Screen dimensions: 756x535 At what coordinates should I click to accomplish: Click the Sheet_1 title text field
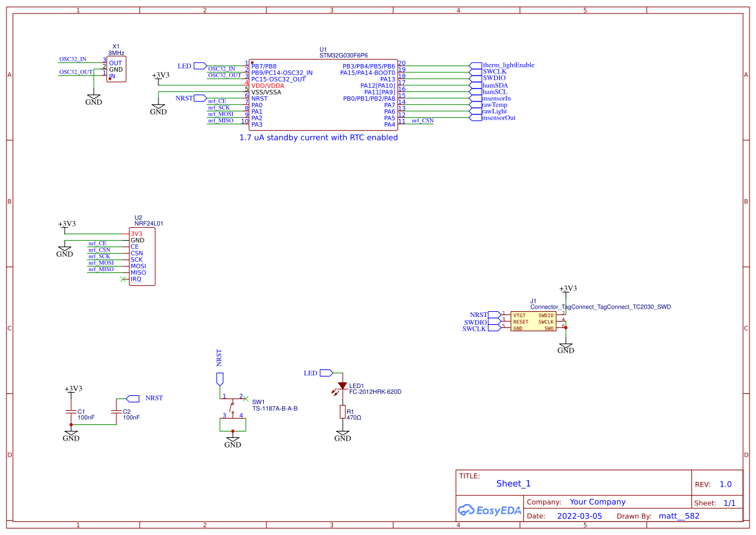point(512,483)
